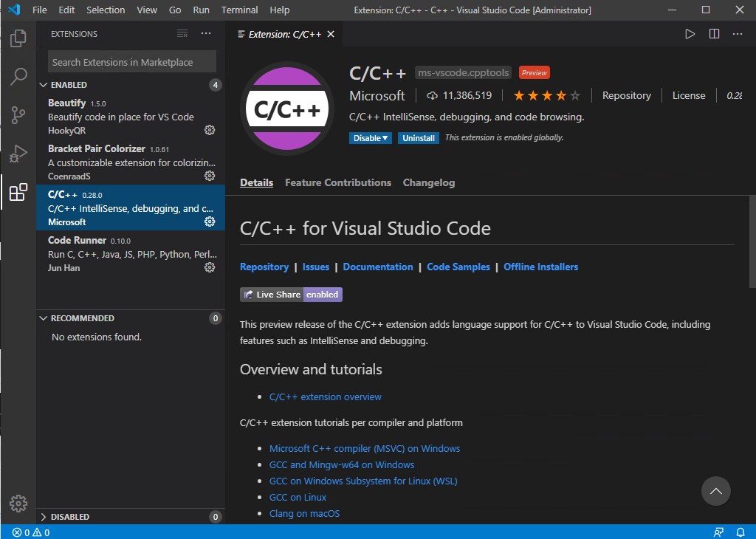Switch to the Details tab
This screenshot has height=539, width=756.
[x=256, y=182]
